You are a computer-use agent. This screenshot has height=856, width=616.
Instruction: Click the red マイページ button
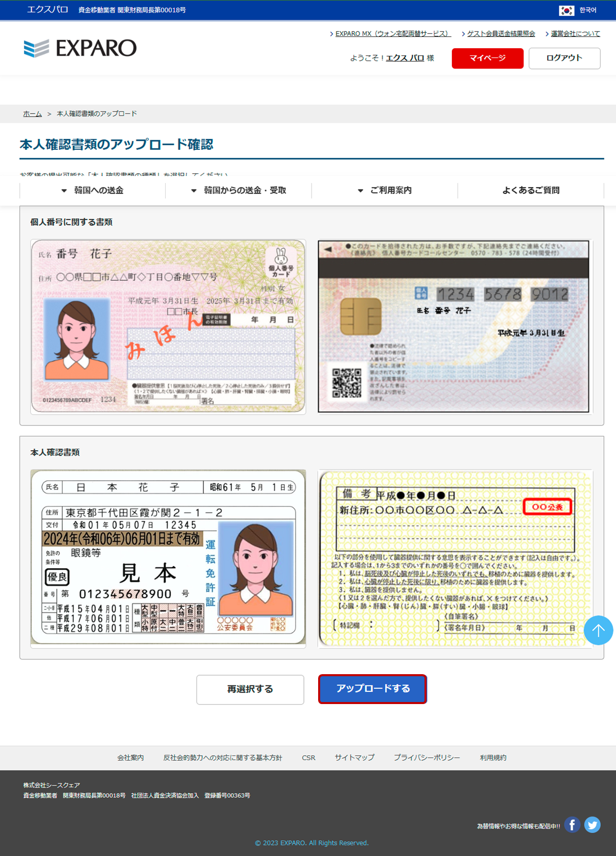[x=487, y=58]
